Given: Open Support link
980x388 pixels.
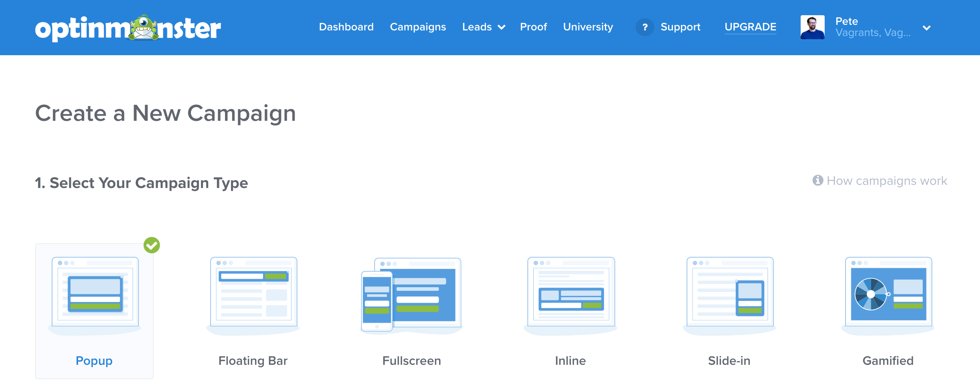Looking at the screenshot, I should tap(681, 27).
